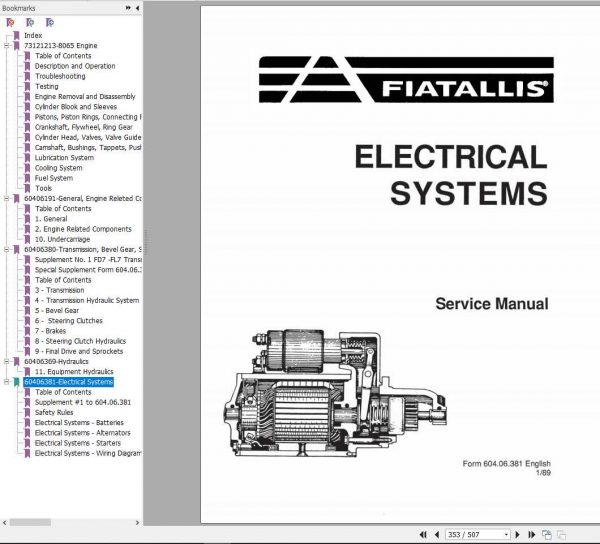Collapse the 60406380-Transmission bookmark node
This screenshot has width=600, height=544.
(6, 249)
